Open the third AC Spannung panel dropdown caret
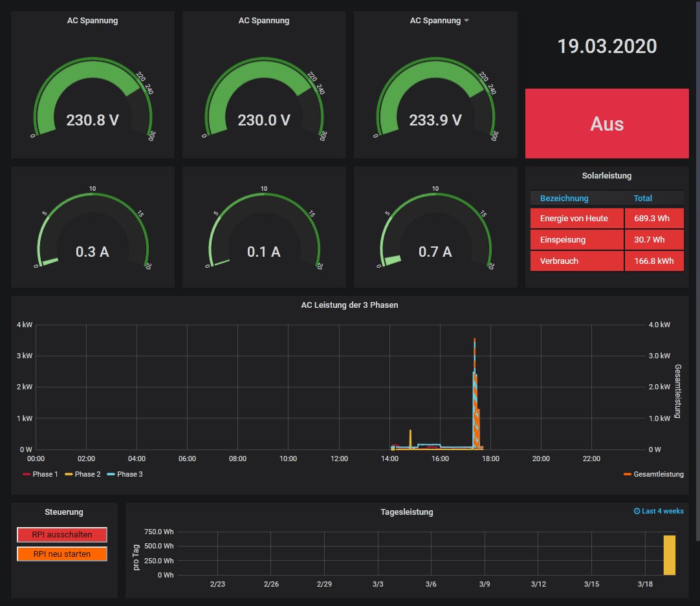Screen dimensions: 700x606 [x=466, y=21]
